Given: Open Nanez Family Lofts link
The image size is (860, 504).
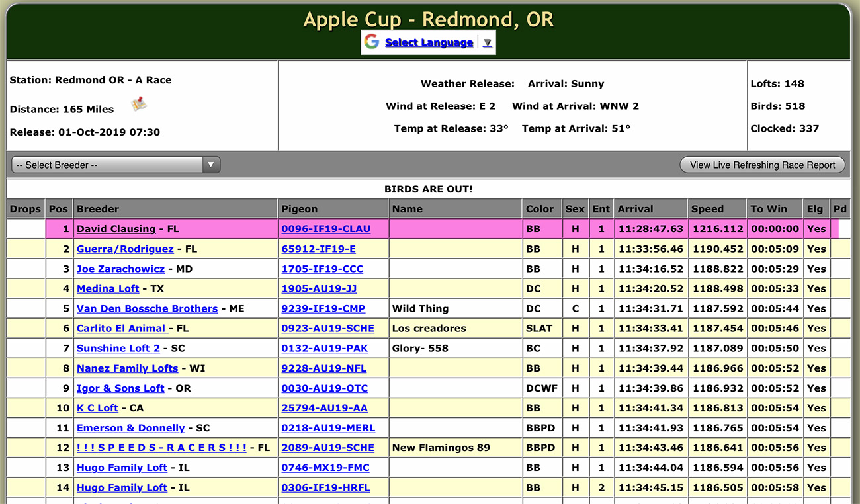Looking at the screenshot, I should (127, 368).
